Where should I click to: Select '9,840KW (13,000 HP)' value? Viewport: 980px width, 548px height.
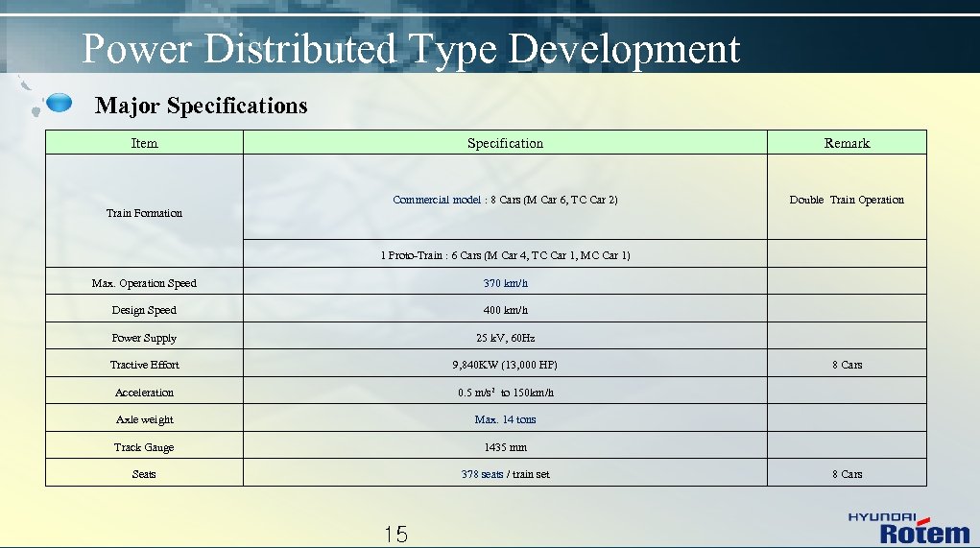click(x=505, y=365)
